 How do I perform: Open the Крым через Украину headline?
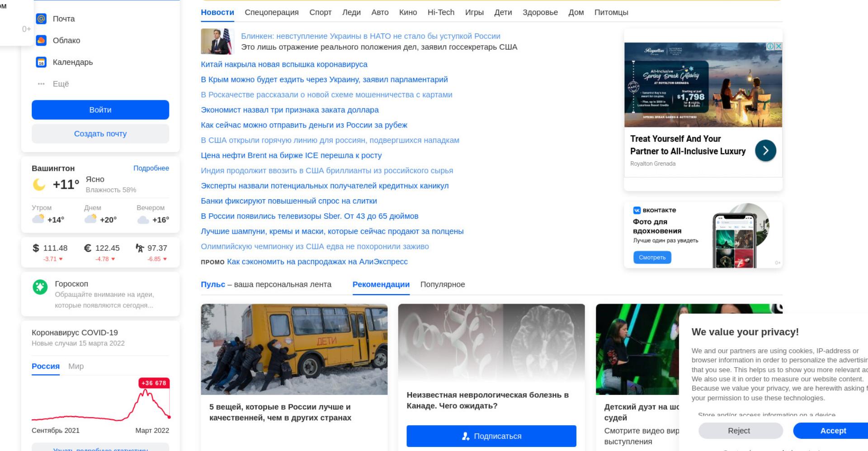pyautogui.click(x=324, y=80)
